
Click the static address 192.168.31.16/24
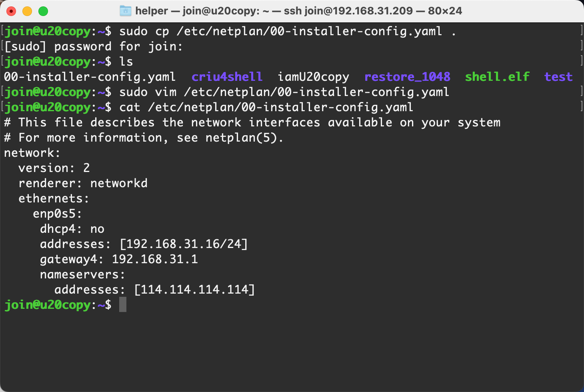[x=184, y=244]
